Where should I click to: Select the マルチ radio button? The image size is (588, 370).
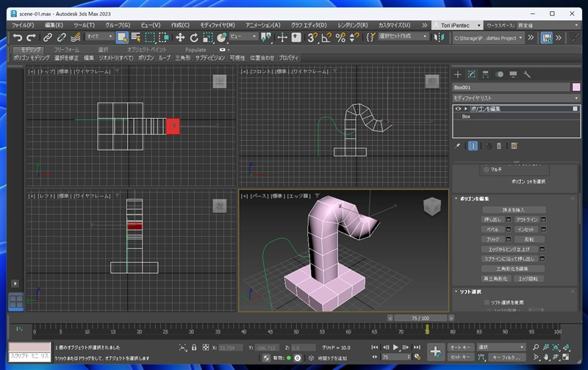pos(486,170)
